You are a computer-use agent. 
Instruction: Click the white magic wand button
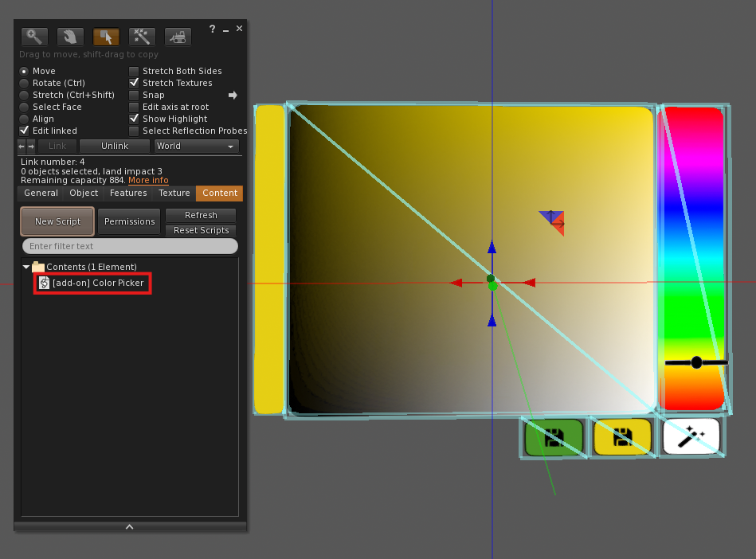click(691, 436)
